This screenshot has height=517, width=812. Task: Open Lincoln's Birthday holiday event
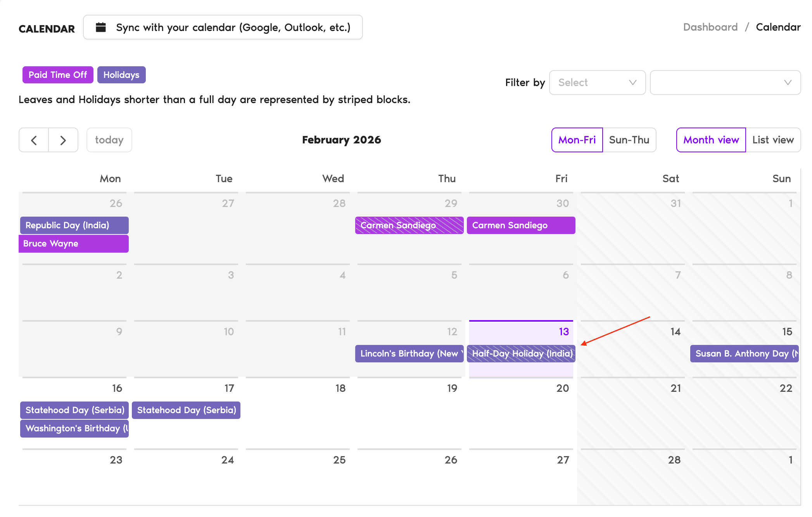click(x=409, y=354)
